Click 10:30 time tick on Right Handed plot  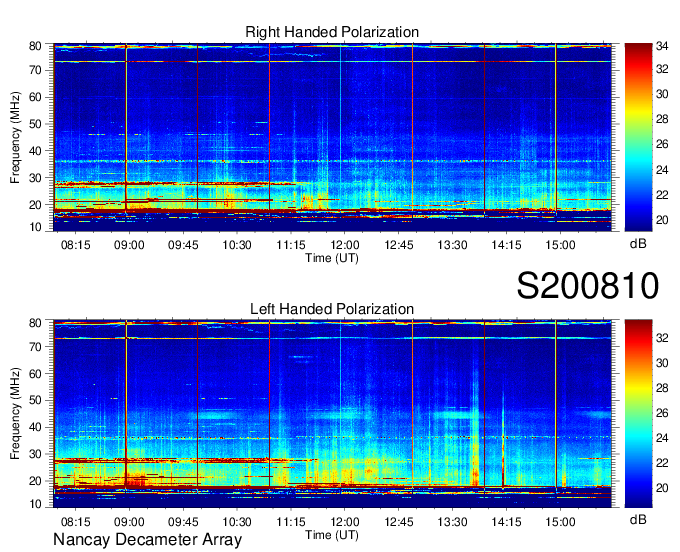(x=237, y=245)
